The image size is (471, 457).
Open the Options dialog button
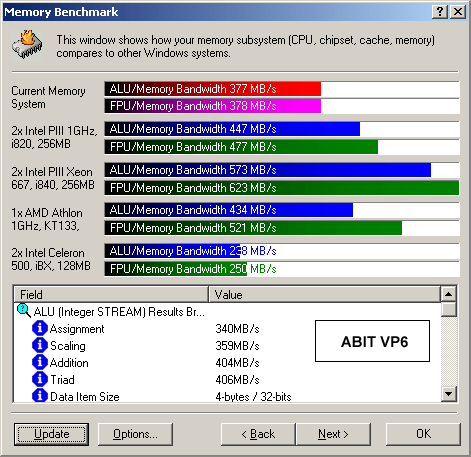pos(135,434)
